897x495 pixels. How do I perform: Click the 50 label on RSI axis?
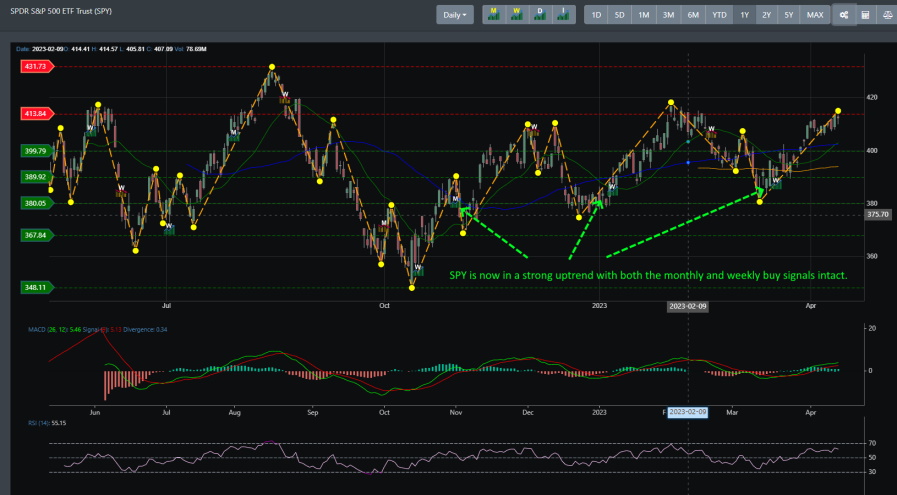click(872, 458)
